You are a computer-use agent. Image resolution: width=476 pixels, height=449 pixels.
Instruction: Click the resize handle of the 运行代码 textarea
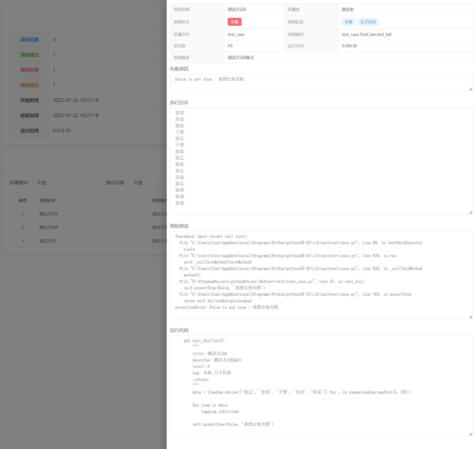[470, 434]
